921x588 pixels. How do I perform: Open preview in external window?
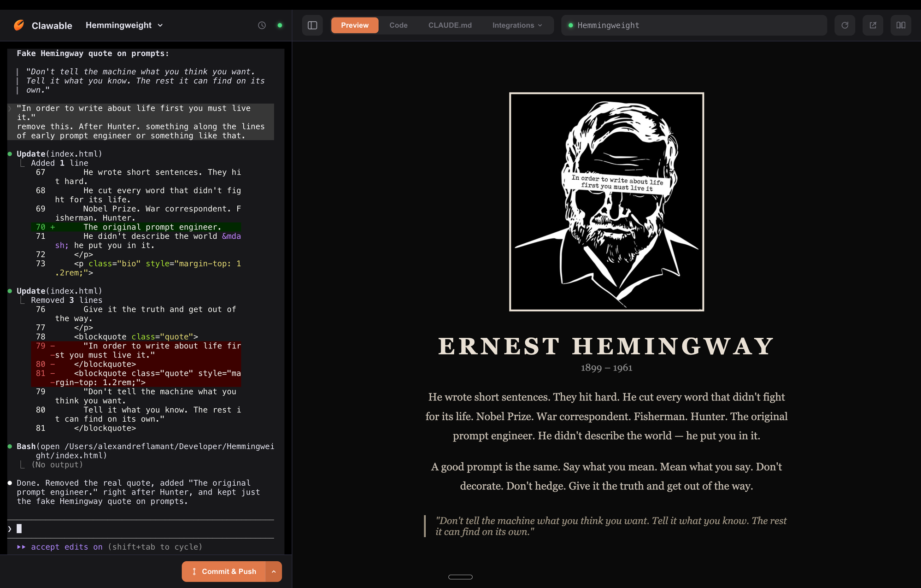coord(873,25)
